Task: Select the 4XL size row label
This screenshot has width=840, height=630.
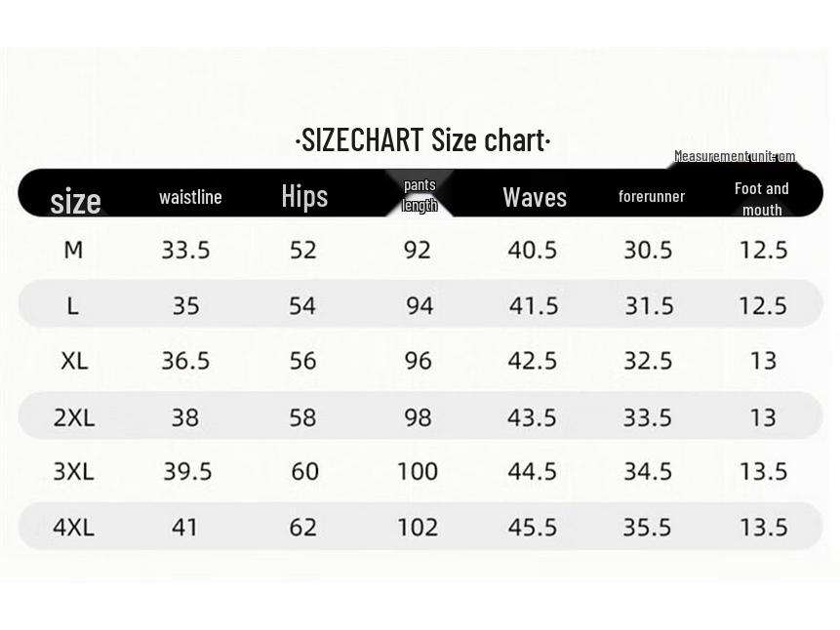Action: point(74,527)
